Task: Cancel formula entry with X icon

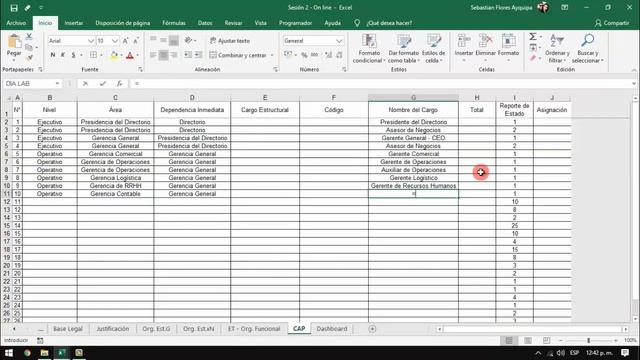Action: coord(85,84)
